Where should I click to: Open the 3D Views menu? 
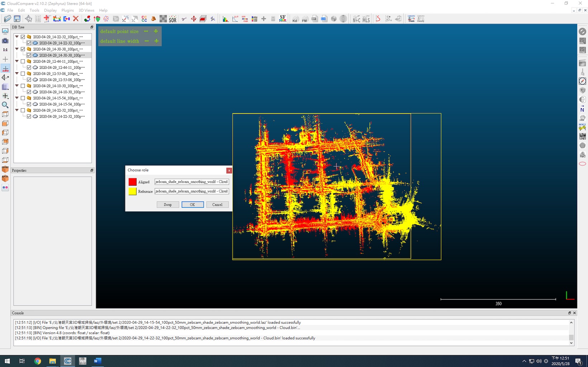(86, 10)
